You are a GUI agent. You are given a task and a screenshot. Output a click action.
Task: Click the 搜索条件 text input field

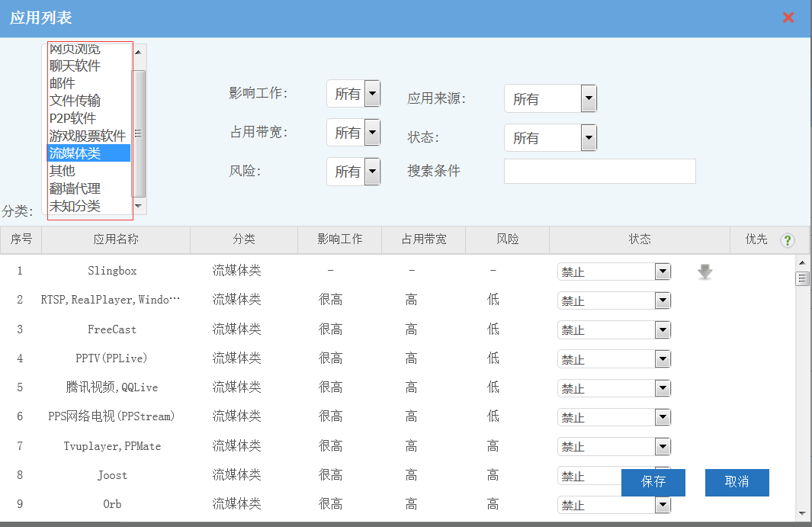pyautogui.click(x=599, y=172)
